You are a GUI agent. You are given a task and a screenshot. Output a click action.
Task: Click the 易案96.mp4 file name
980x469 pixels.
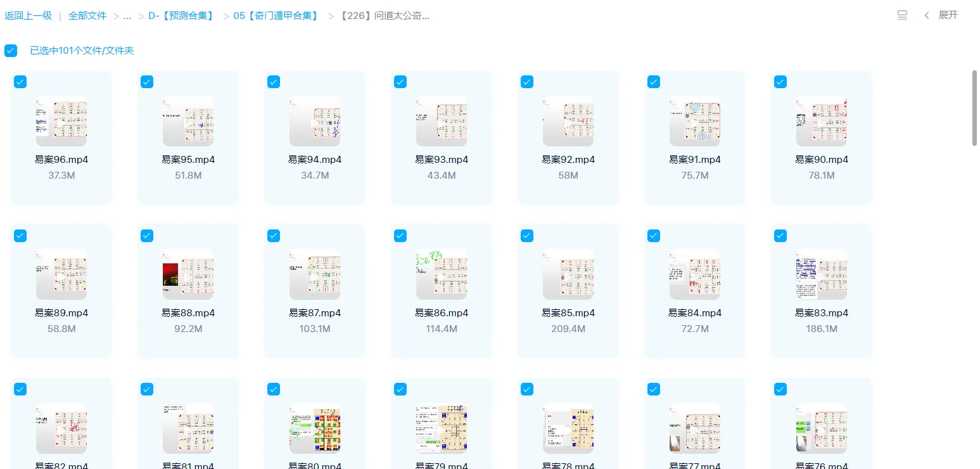[61, 160]
